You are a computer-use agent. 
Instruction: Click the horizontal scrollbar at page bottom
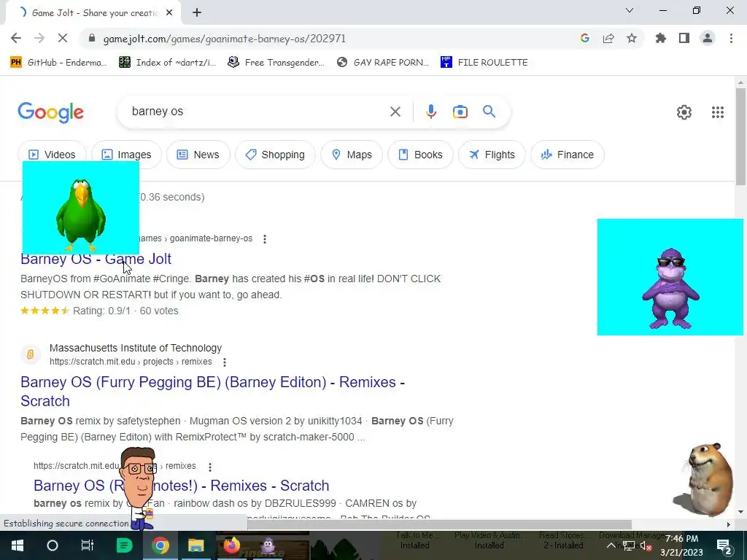[439, 524]
